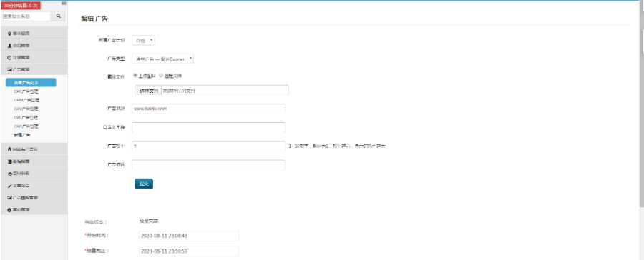Click the magnifier search button in sidebar
The image size is (644, 260).
coord(59,16)
